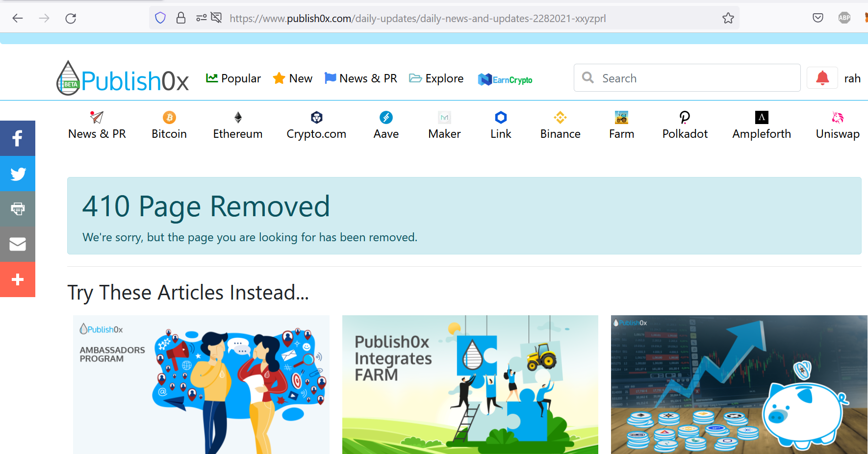The height and width of the screenshot is (454, 868).
Task: Open the Binance tag
Action: [560, 126]
